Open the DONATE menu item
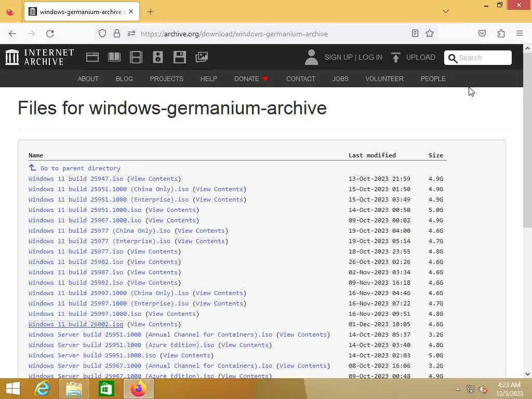The height and width of the screenshot is (399, 532). pyautogui.click(x=251, y=79)
